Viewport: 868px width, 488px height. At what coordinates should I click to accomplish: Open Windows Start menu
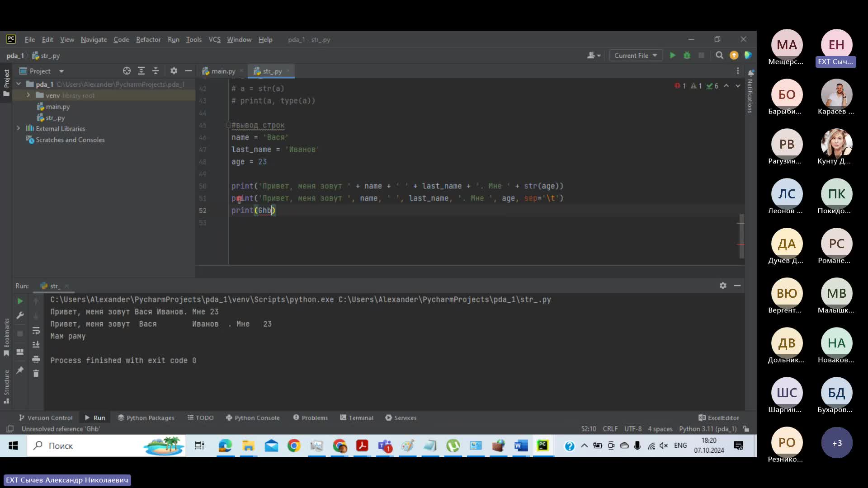(13, 446)
